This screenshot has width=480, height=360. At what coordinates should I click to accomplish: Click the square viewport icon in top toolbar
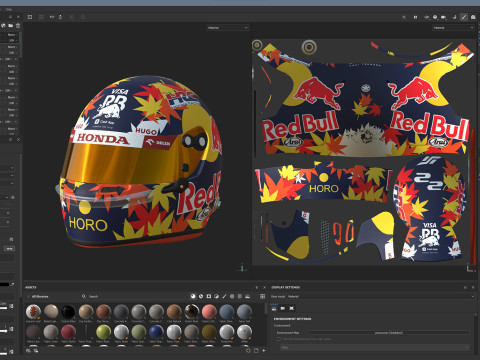[30, 17]
